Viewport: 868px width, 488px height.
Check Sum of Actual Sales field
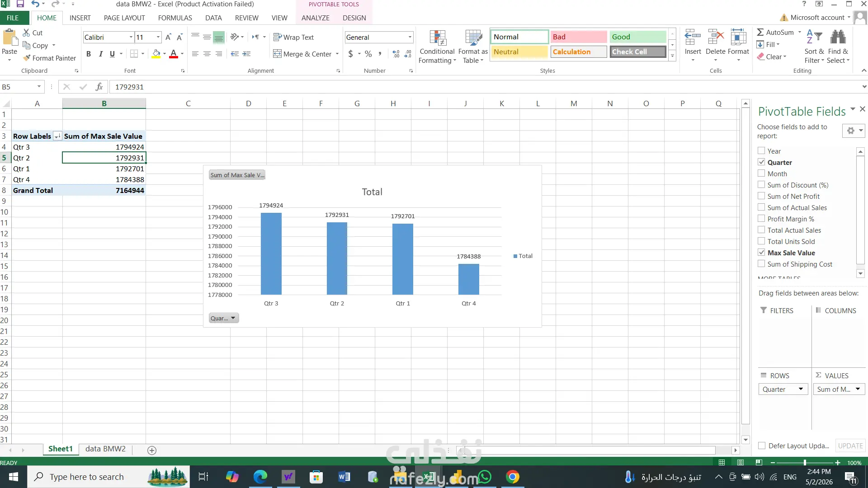click(x=761, y=207)
